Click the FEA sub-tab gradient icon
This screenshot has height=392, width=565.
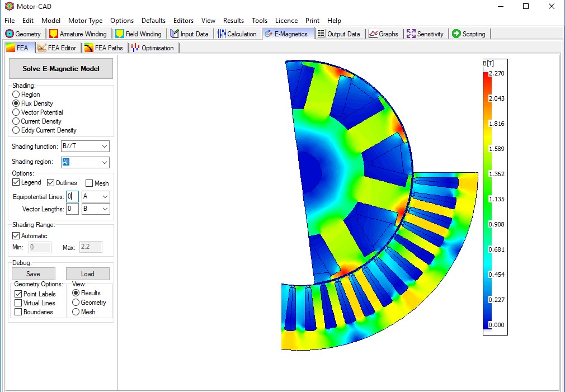point(11,48)
